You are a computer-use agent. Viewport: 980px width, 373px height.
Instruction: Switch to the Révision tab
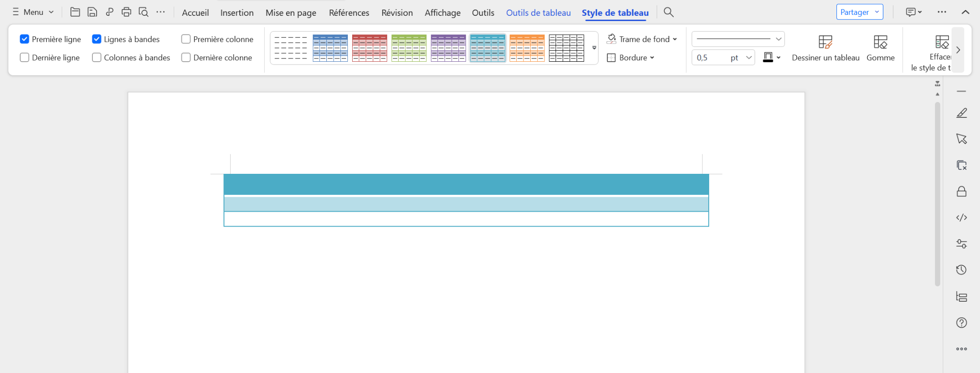point(397,12)
